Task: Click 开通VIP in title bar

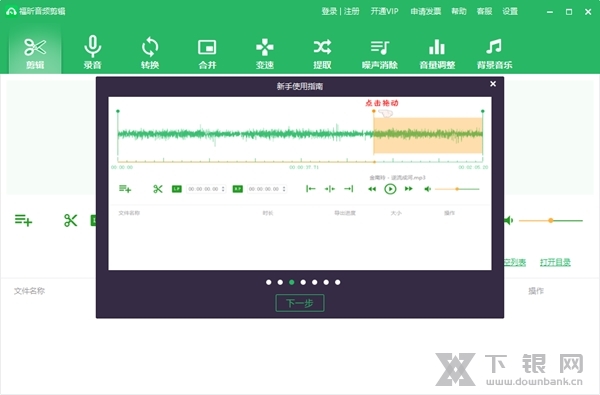Action: pos(385,11)
